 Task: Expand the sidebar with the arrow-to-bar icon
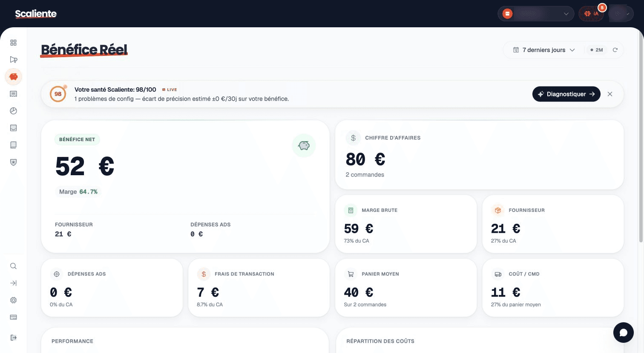coord(14,283)
